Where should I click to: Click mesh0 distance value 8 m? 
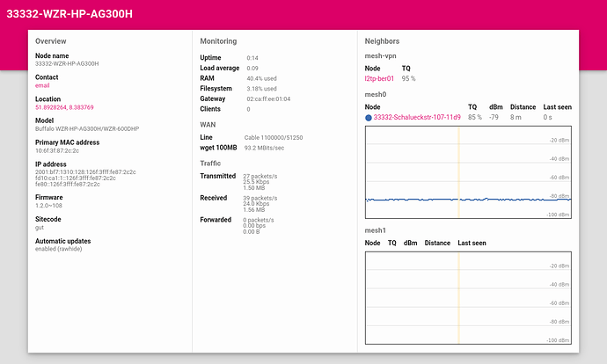coord(516,117)
